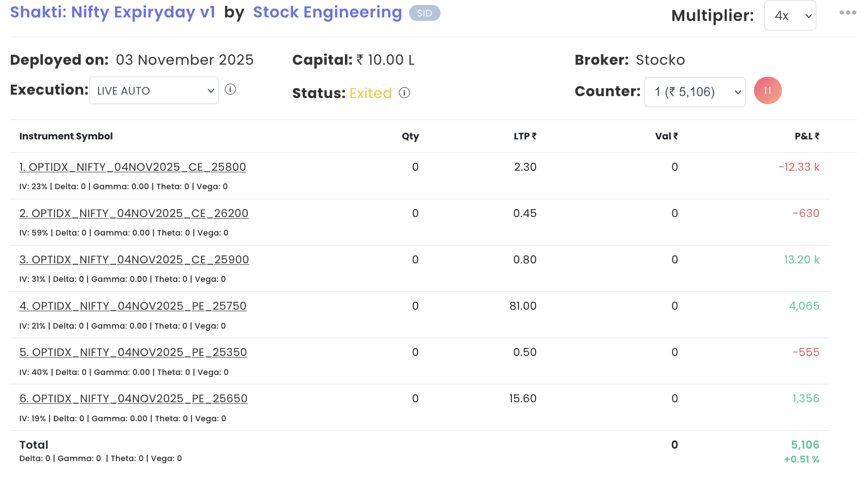Screen dimensions: 868x487
Task: Click the info icon beside Execution dropdown
Action: pyautogui.click(x=230, y=90)
